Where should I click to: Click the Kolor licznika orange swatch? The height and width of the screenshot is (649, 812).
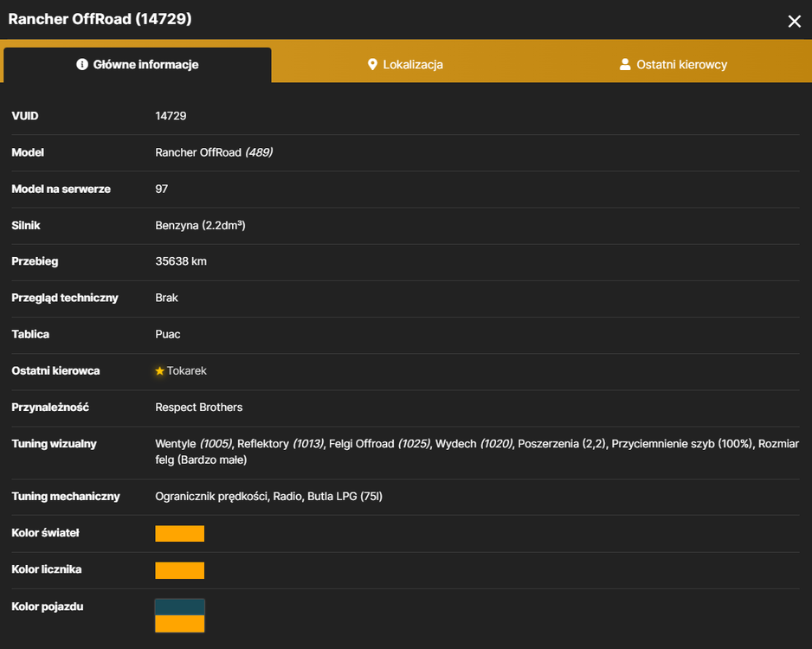click(x=180, y=570)
